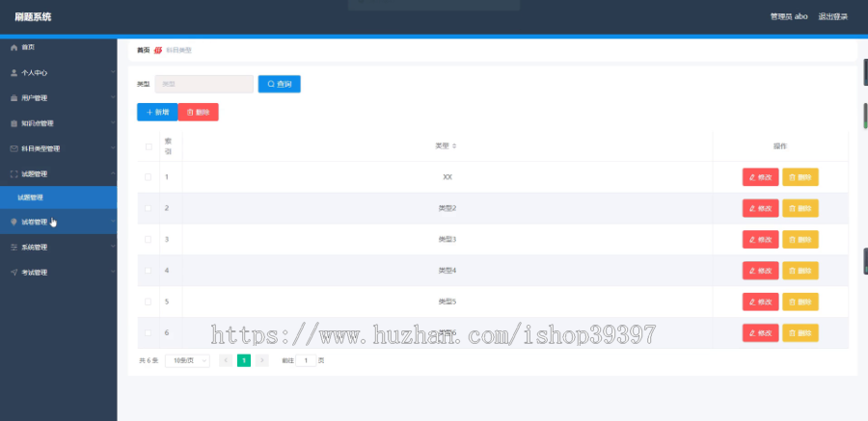Click 修改 for the XX row

click(x=761, y=177)
